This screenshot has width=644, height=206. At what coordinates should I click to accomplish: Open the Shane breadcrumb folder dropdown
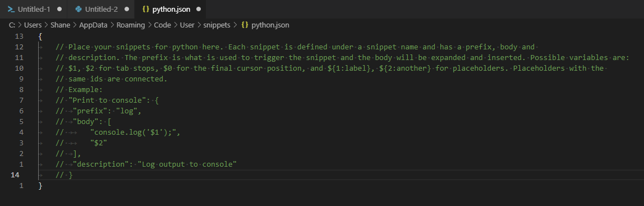point(61,25)
